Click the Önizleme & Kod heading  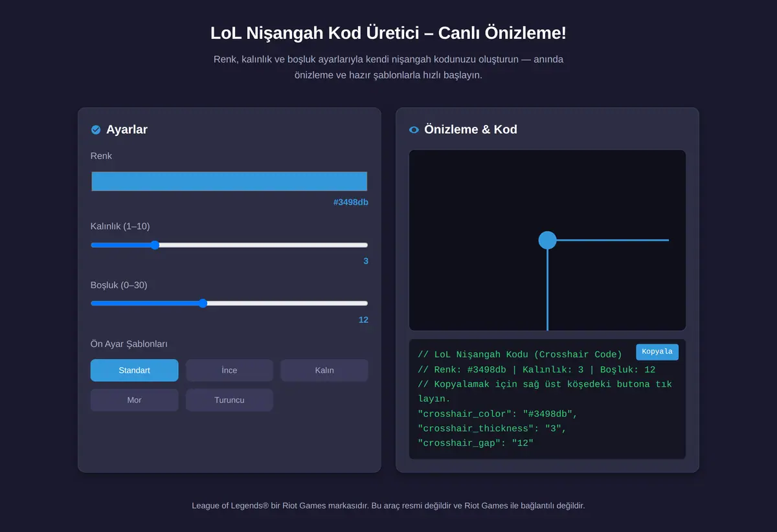[x=471, y=129]
